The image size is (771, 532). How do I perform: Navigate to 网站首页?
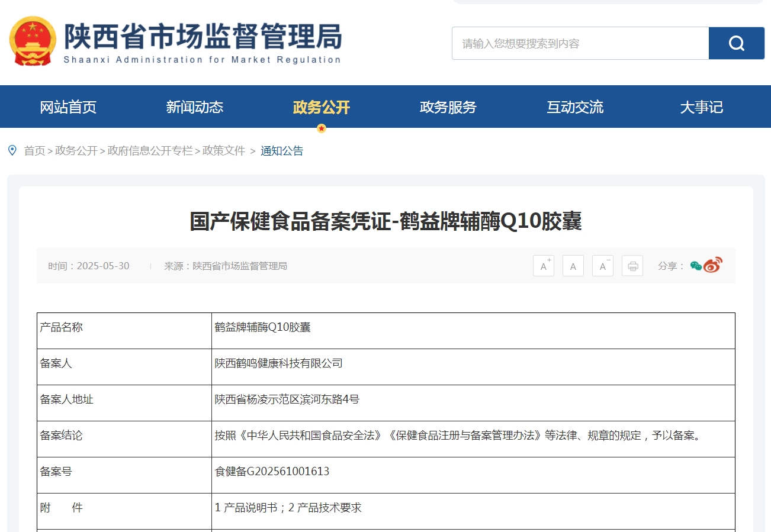pos(68,107)
